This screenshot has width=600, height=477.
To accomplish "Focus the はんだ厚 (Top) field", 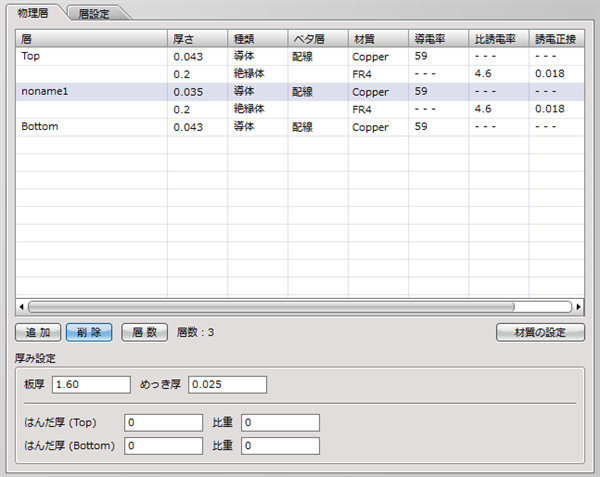I will point(163,422).
